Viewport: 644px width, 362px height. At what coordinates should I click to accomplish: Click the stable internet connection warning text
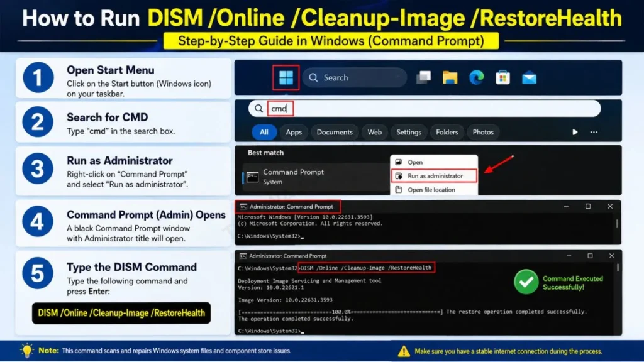tap(508, 351)
